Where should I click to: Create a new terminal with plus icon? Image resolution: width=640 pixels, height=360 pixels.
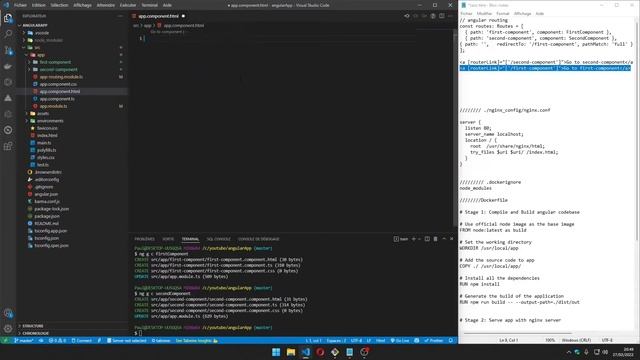413,239
